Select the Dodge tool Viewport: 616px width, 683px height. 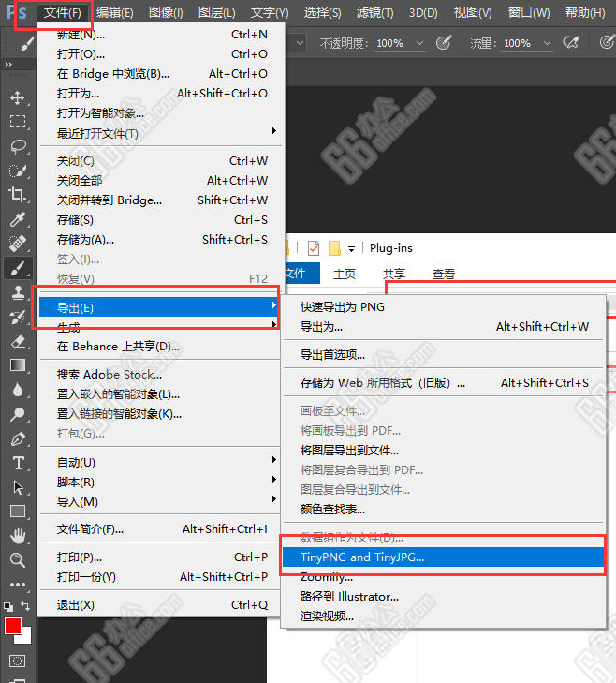pos(18,414)
